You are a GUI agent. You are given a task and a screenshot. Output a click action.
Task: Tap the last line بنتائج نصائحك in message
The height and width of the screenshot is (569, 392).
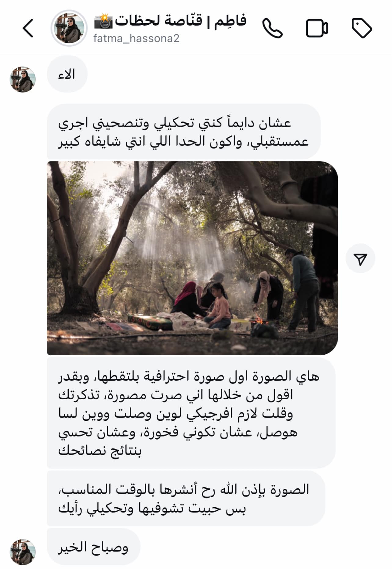[100, 451]
